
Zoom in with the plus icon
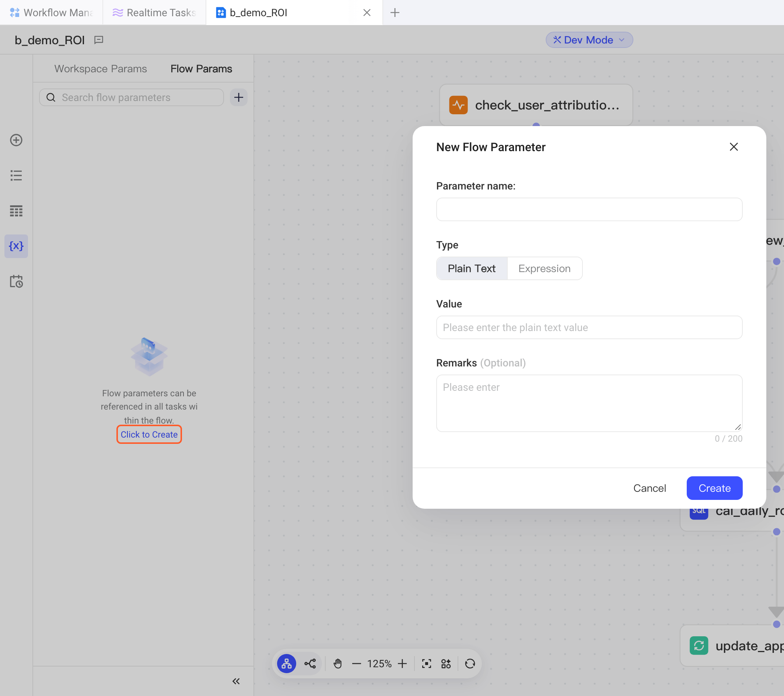click(x=402, y=663)
